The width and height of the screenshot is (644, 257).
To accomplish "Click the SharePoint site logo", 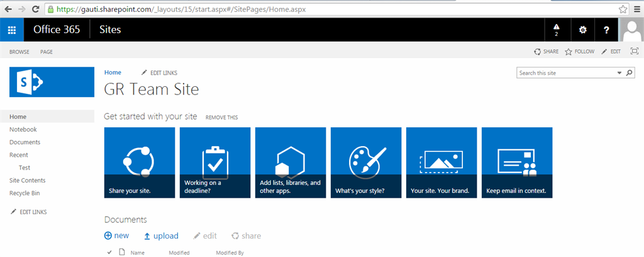I will (52, 82).
